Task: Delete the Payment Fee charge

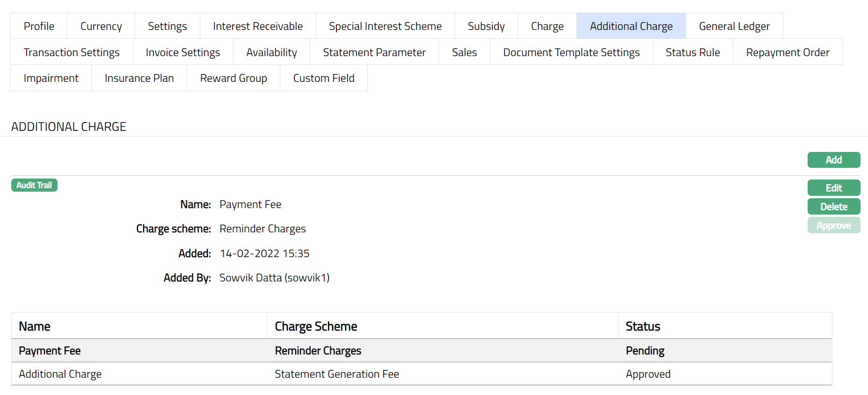Action: point(833,207)
